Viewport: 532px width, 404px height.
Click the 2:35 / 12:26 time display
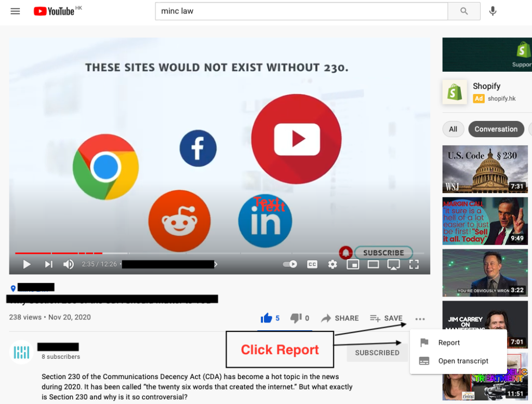(x=99, y=264)
